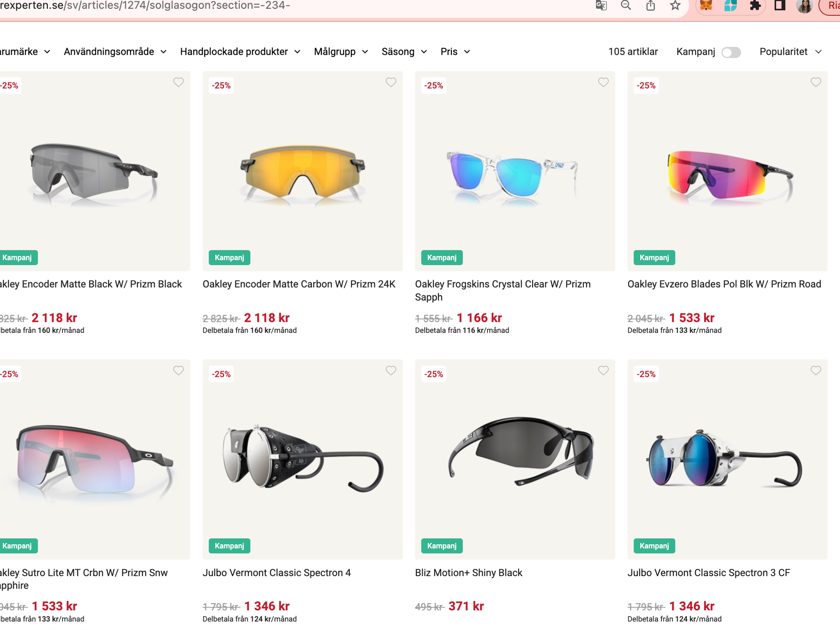Toggle the Kampanj switch on
Image resolution: width=840 pixels, height=630 pixels.
pos(731,52)
